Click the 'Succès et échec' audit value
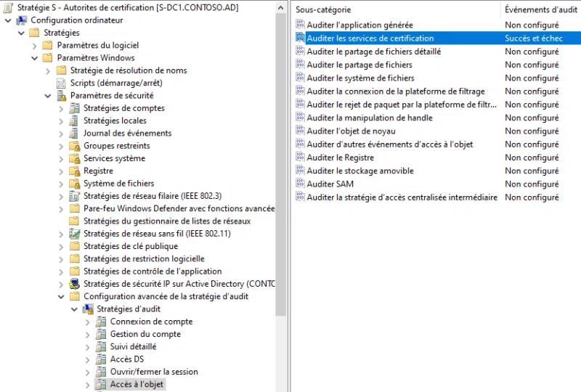The image size is (581, 392). (534, 38)
